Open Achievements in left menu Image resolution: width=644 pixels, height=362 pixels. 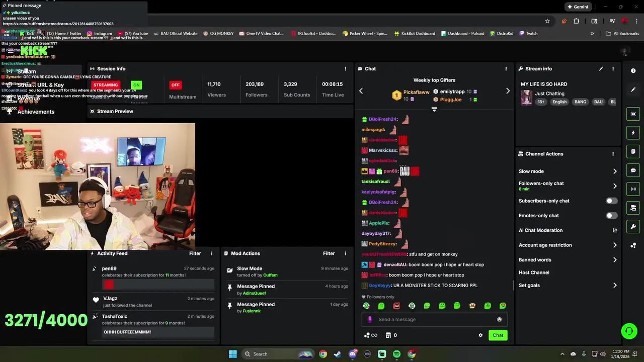pyautogui.click(x=30, y=112)
